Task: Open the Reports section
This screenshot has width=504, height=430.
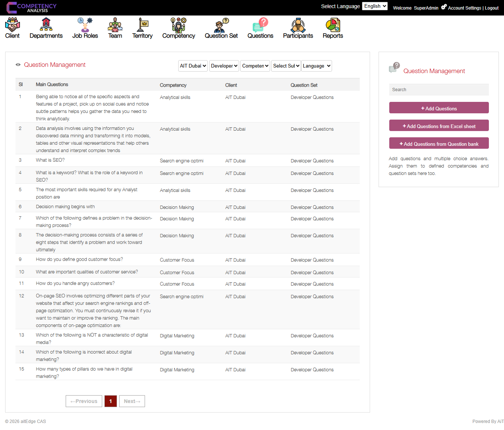Action: pos(332,28)
